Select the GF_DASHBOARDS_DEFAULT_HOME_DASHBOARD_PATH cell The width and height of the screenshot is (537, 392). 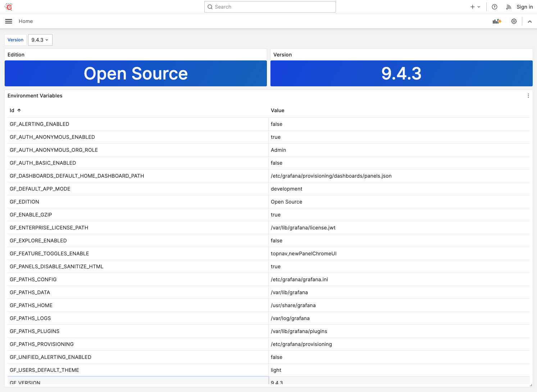click(138, 176)
